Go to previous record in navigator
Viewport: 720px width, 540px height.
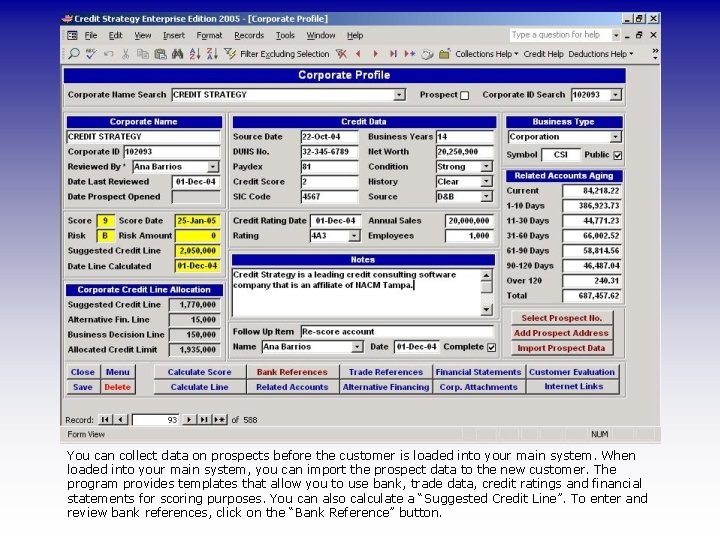120,419
